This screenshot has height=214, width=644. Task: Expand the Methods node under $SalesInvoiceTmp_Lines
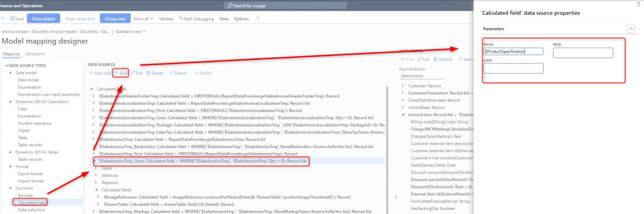97,175
